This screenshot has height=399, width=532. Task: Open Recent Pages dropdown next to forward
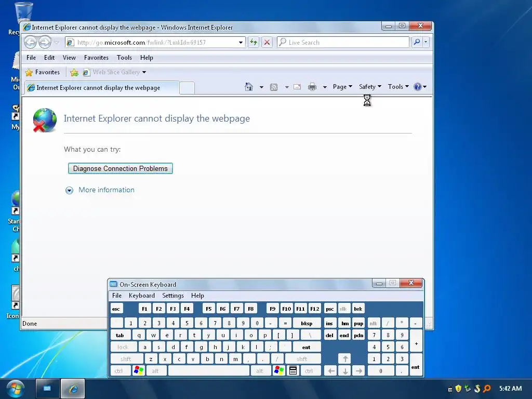(57, 43)
